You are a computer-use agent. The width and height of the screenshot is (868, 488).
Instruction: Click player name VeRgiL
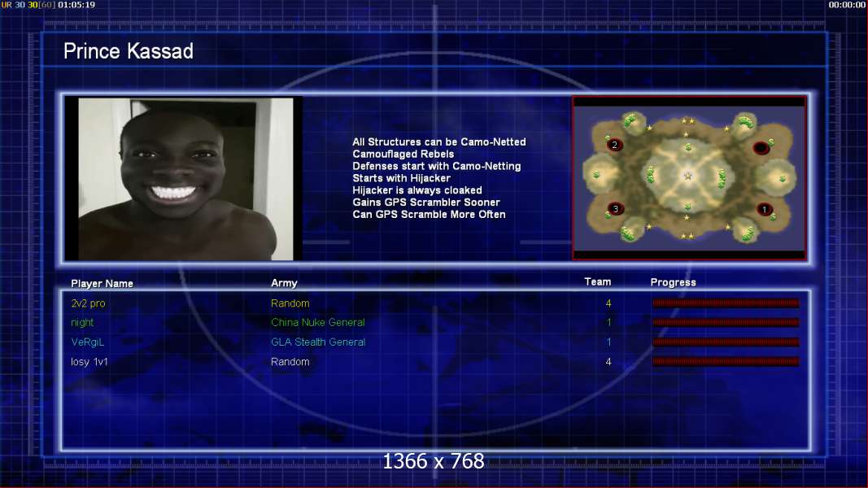[x=88, y=342]
